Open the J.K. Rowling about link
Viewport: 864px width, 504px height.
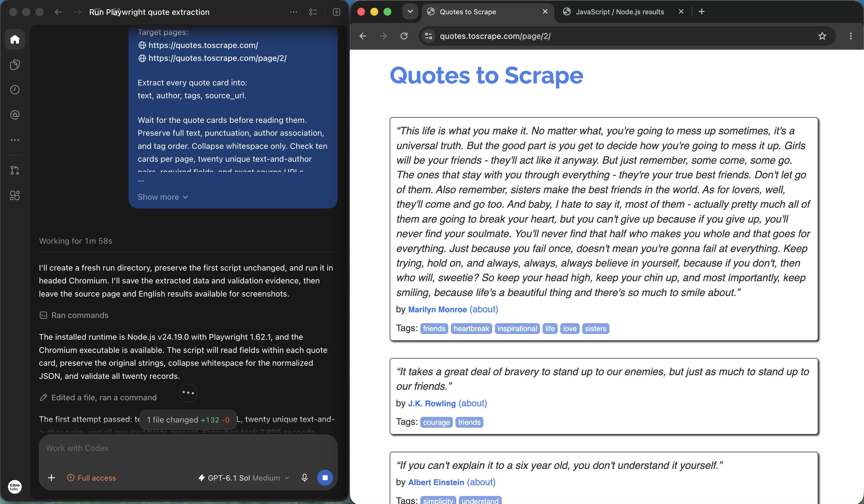click(x=473, y=403)
